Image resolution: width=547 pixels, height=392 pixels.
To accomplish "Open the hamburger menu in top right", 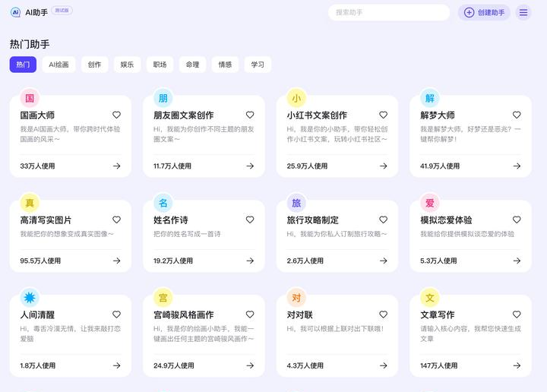I will coord(523,12).
